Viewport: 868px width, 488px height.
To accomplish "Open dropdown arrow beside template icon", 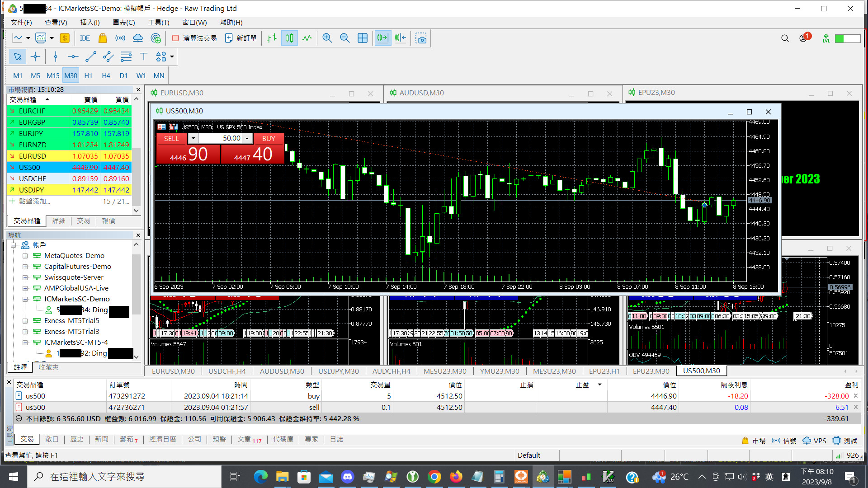I will click(x=52, y=38).
